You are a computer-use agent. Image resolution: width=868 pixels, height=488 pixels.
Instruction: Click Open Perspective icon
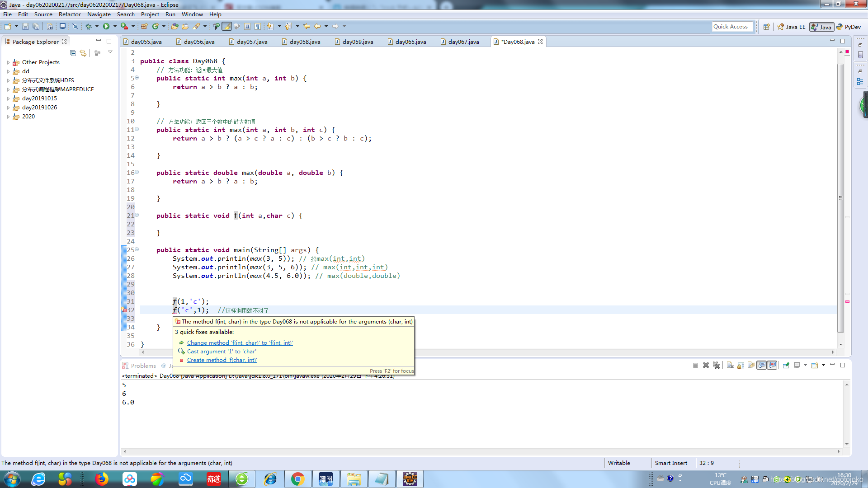pyautogui.click(x=767, y=27)
